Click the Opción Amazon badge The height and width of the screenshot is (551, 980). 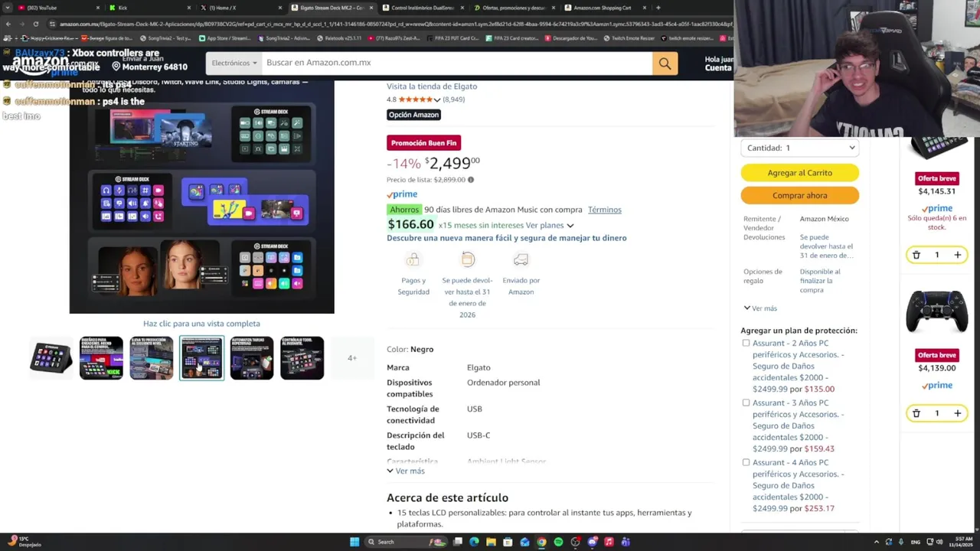click(413, 115)
